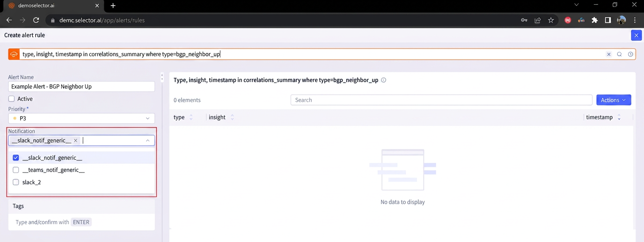Enable the Active checkbox
This screenshot has width=644, height=242.
point(12,99)
